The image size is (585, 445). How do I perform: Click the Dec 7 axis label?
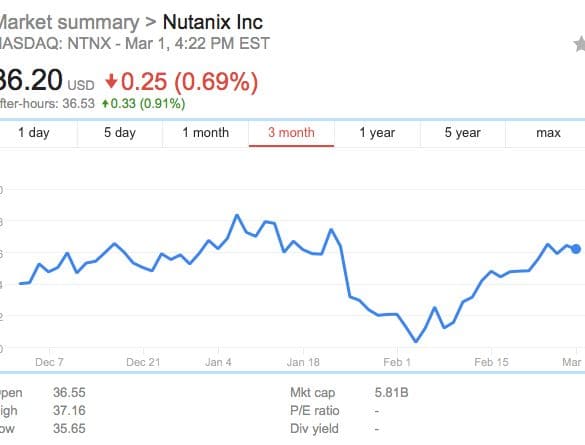pyautogui.click(x=49, y=362)
